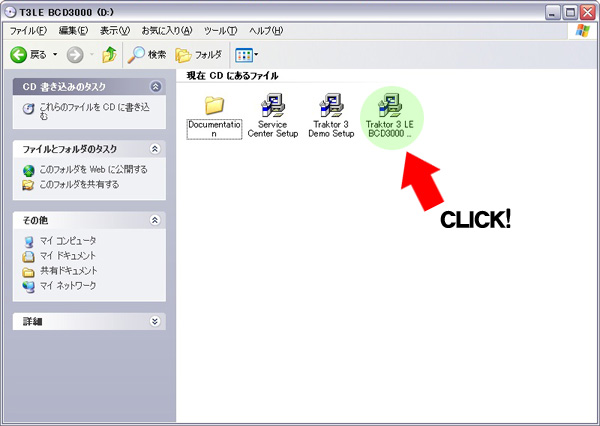The image size is (600, 426).
Task: Click the CD write task disc icon
Action: 28,109
